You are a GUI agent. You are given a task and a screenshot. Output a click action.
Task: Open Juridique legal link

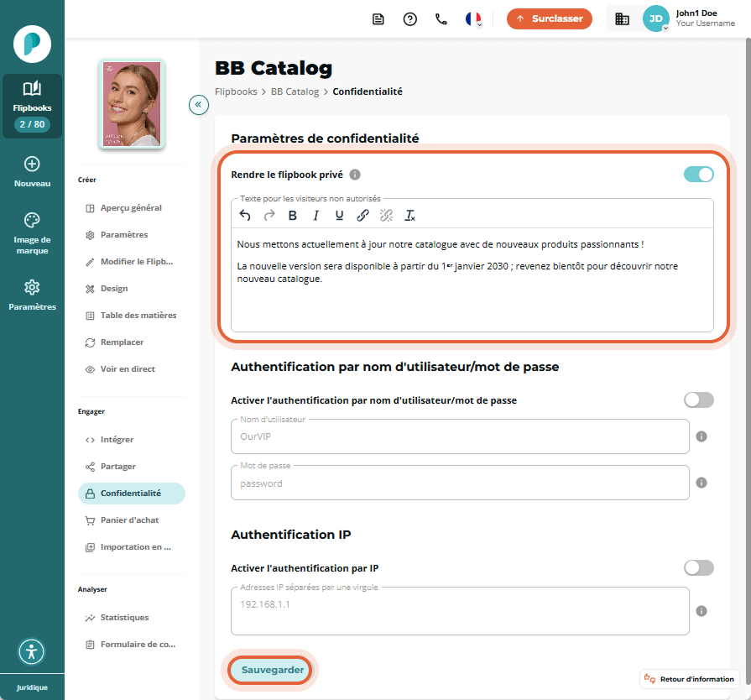(x=32, y=687)
